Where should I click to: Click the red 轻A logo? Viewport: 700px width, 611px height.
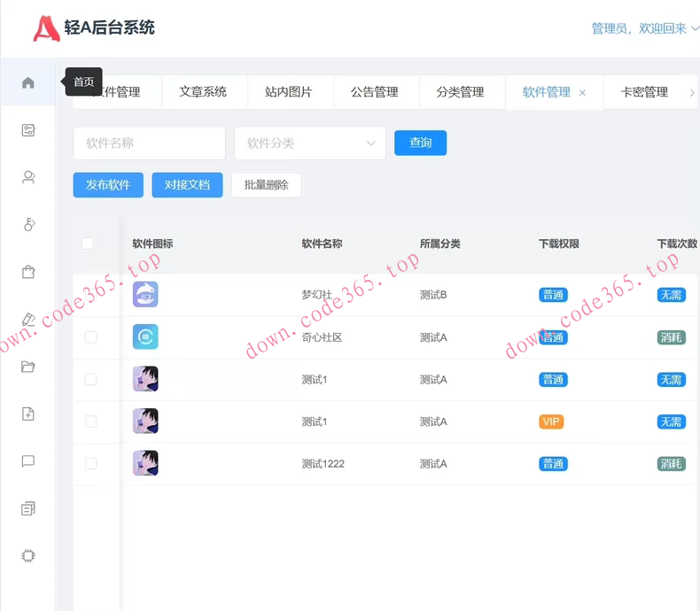pos(46,28)
